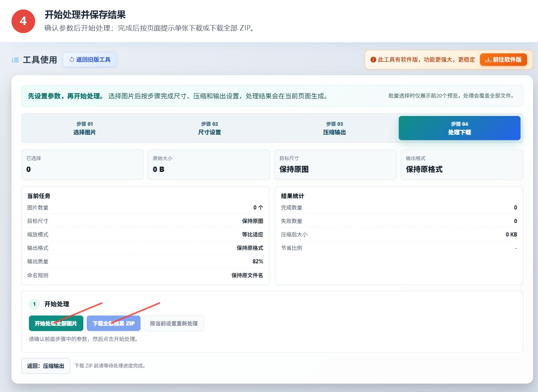Image resolution: width=538 pixels, height=392 pixels.
Task: Click the list icon beside 工具使用
Action: (16, 60)
